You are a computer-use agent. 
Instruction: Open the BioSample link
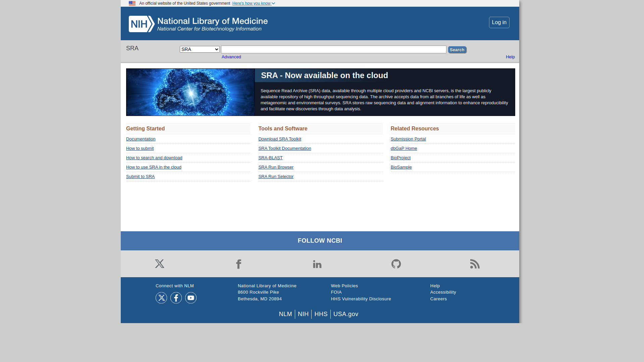point(401,167)
